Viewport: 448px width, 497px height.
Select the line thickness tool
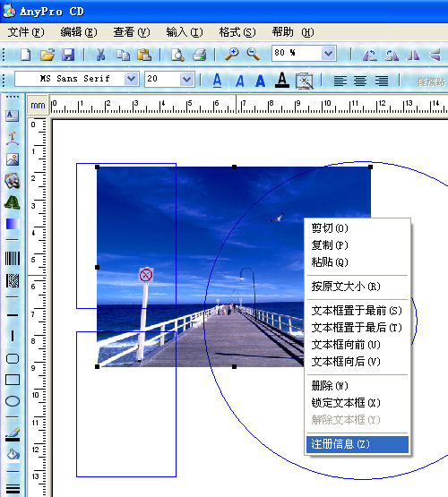13,489
